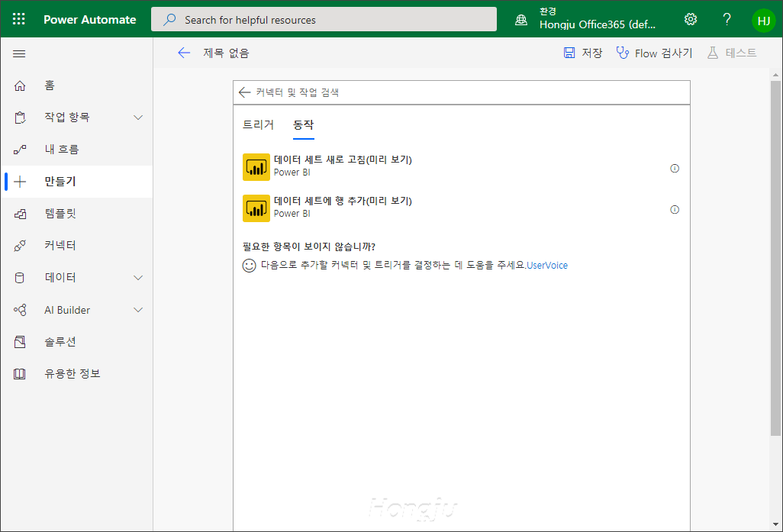Select Hongju Office365 environment name
The width and height of the screenshot is (783, 532).
tap(598, 24)
